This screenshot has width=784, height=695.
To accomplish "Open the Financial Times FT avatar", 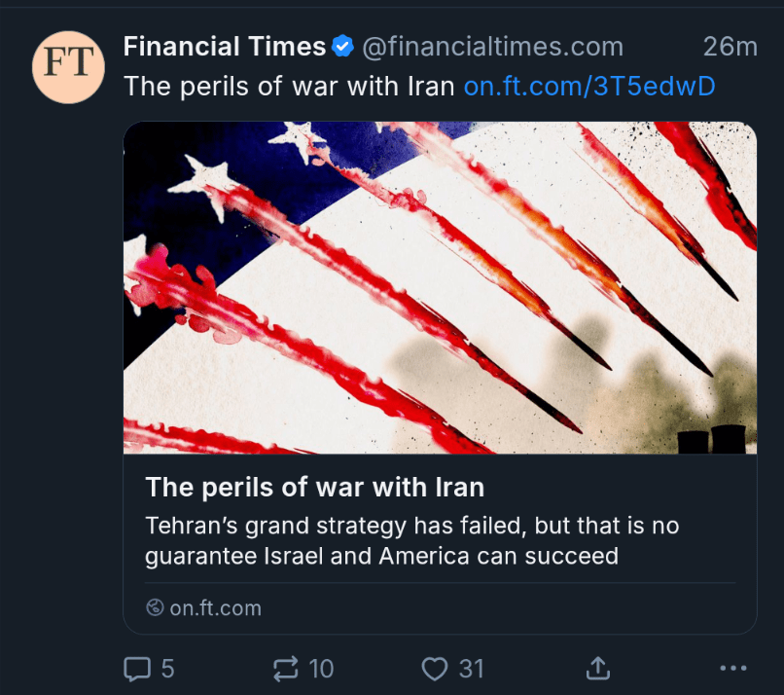I will pos(68,67).
